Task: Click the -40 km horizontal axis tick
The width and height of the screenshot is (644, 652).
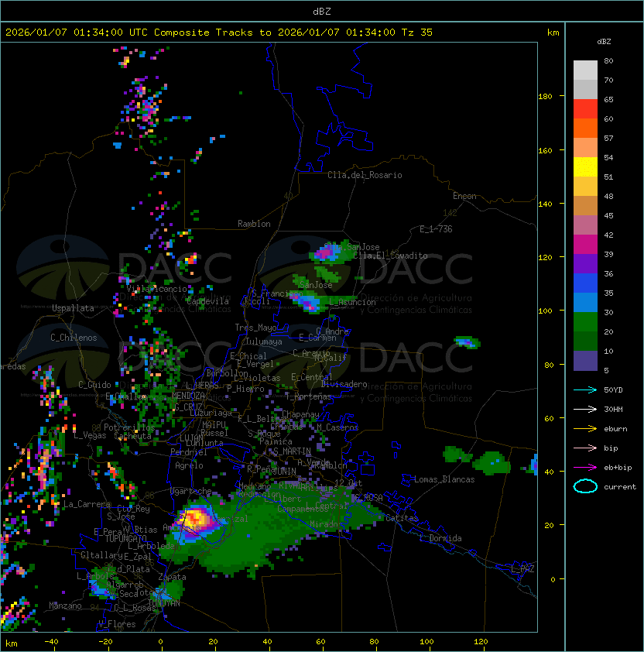Action: [x=51, y=642]
